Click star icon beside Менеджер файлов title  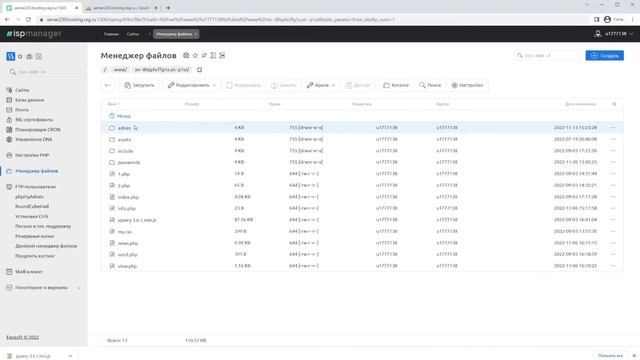(x=195, y=56)
